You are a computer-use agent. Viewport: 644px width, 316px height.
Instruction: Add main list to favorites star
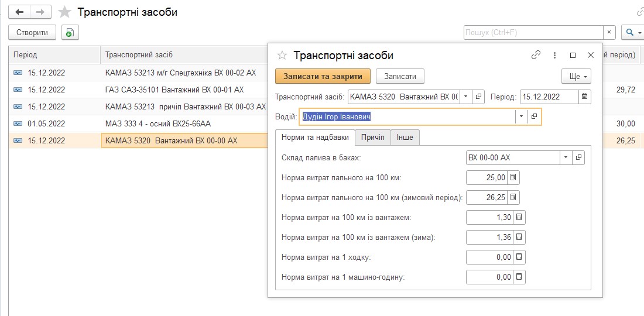[x=65, y=12]
